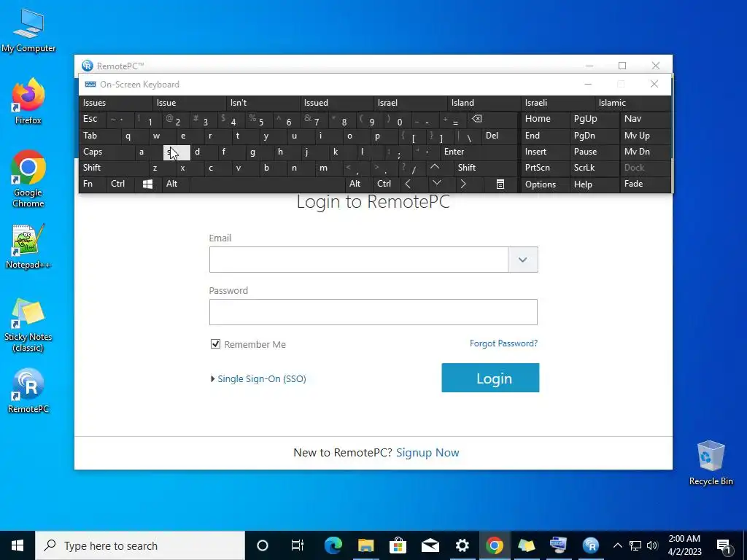Click the Tab key on keyboard
Screen dimensions: 747x560
tap(100, 136)
